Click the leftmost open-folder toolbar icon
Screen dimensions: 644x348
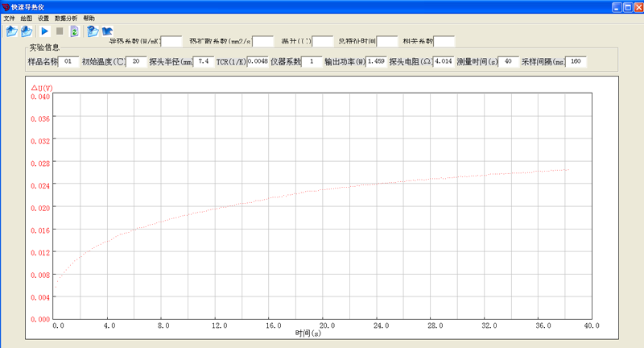[x=11, y=31]
